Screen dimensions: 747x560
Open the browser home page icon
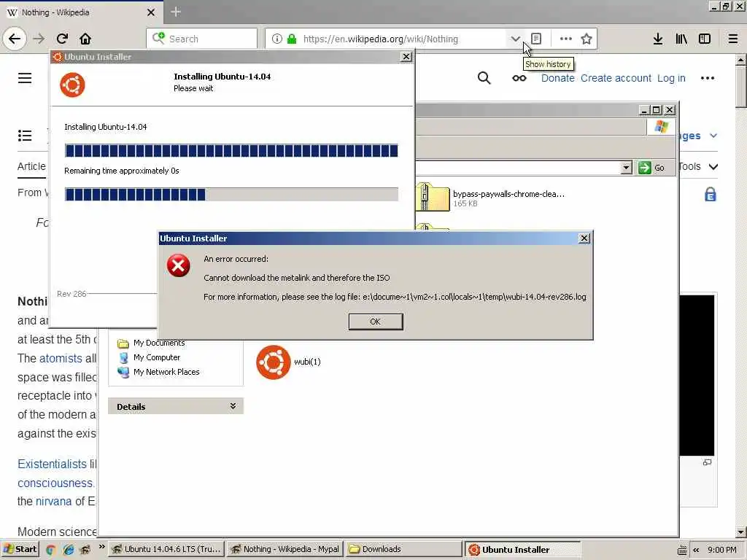click(x=85, y=39)
